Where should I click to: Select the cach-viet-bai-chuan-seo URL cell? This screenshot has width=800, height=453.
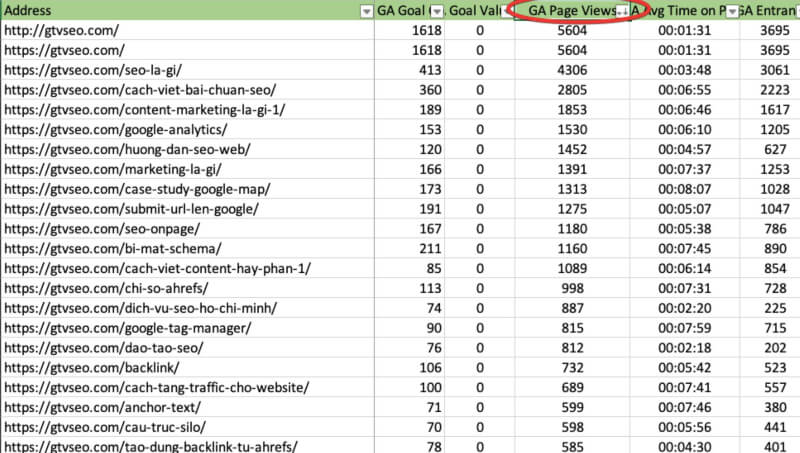click(x=188, y=90)
